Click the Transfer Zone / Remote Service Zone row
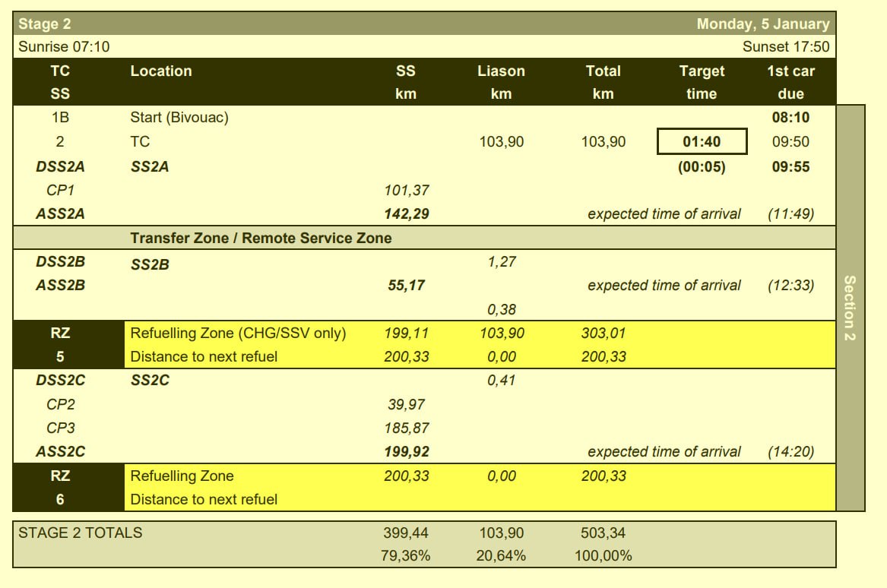The image size is (887, 588). click(x=261, y=239)
